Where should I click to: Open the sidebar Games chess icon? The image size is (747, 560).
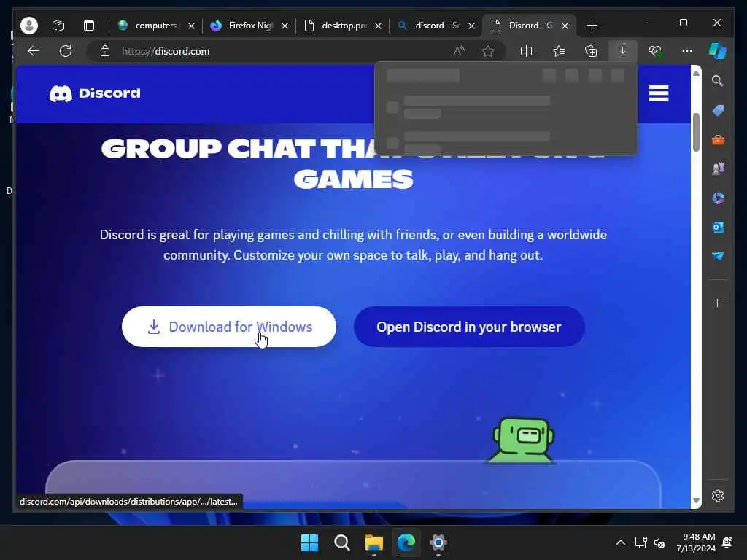pos(718,168)
